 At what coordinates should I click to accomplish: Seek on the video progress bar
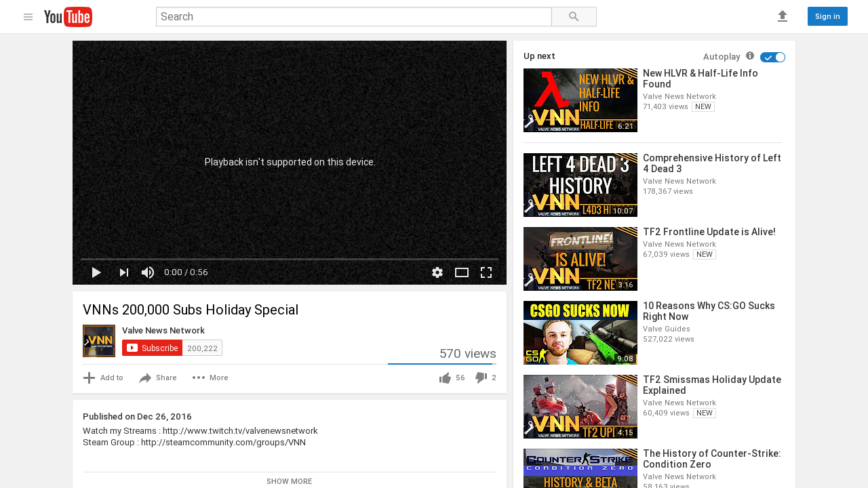[x=290, y=259]
